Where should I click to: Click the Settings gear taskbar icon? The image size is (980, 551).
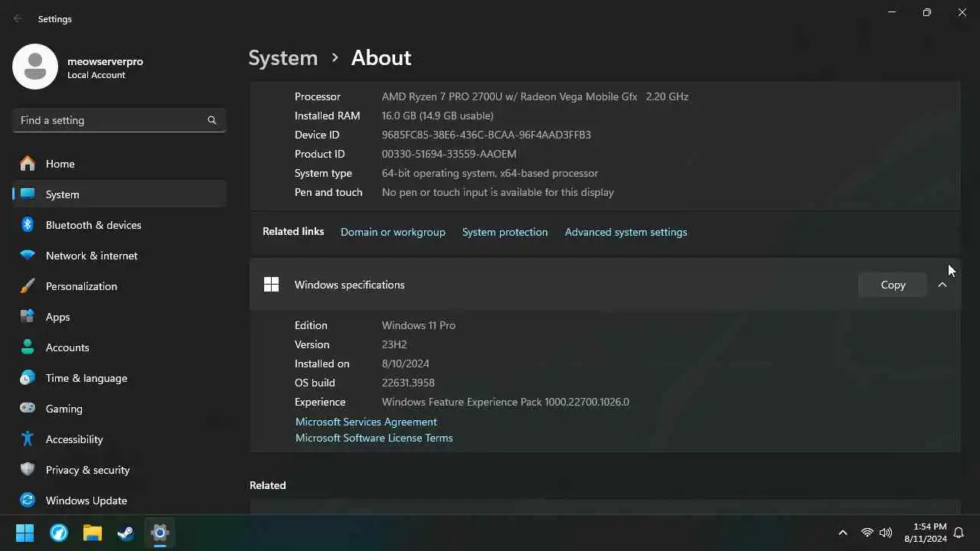pos(160,533)
